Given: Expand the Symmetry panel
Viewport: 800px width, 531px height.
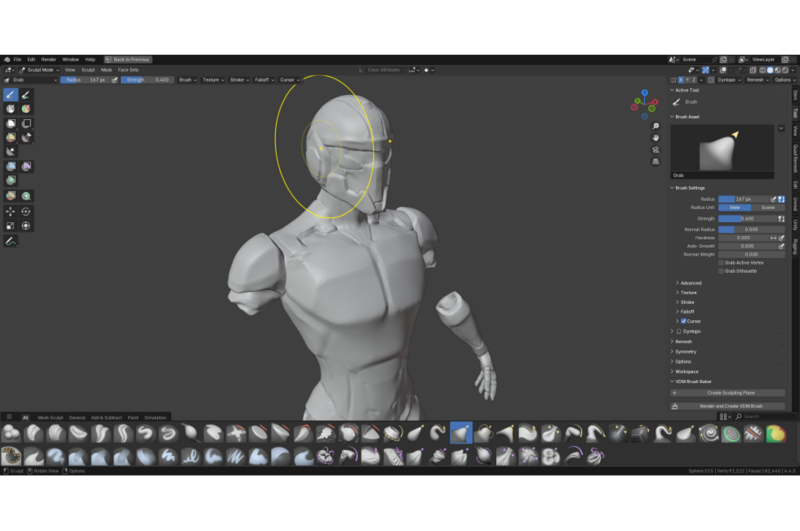Looking at the screenshot, I should pos(686,351).
